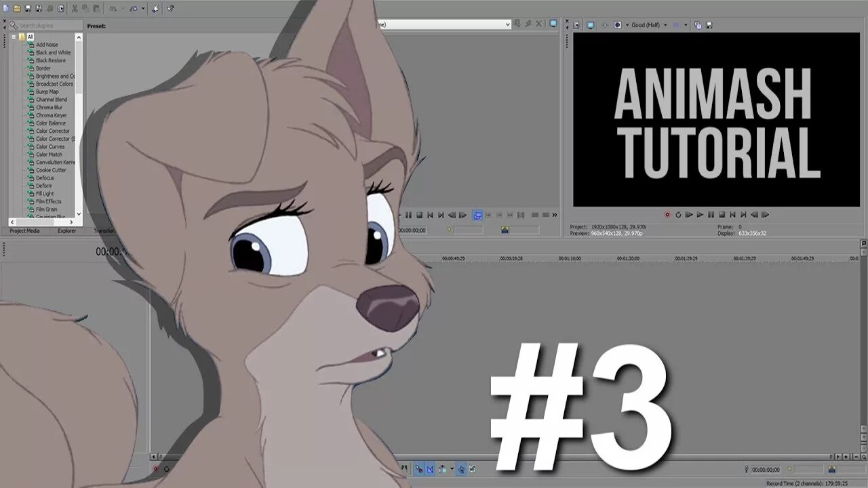
Task: Copy selection using toolbar Copy icon
Action: click(x=85, y=8)
